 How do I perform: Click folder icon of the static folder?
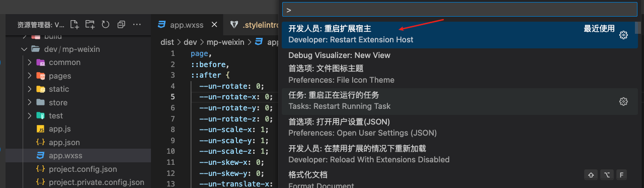click(41, 89)
